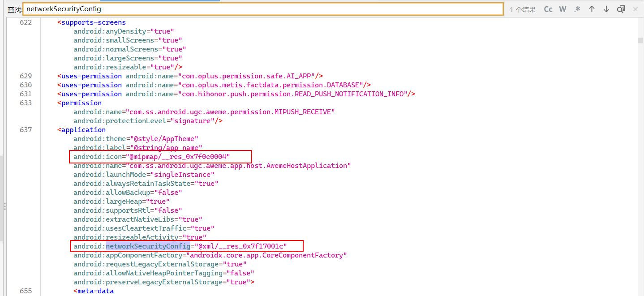Toggle the Cc match case option

(x=548, y=9)
